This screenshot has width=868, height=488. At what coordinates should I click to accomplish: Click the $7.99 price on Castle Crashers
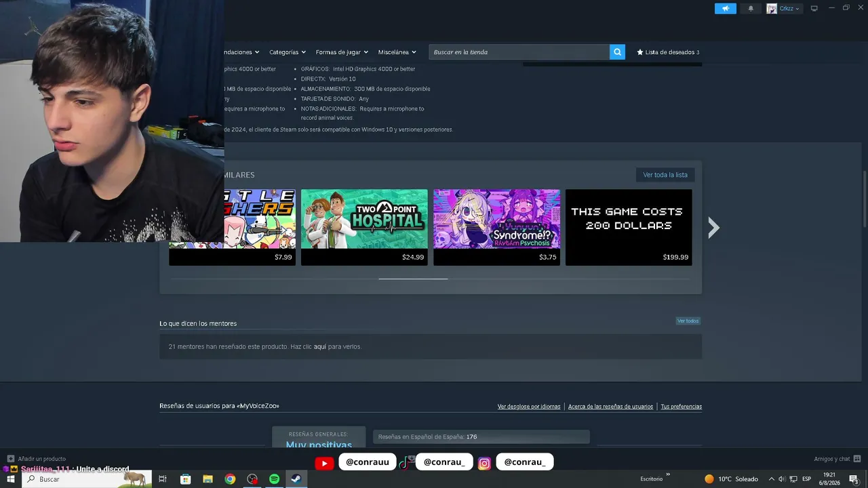[x=283, y=258]
